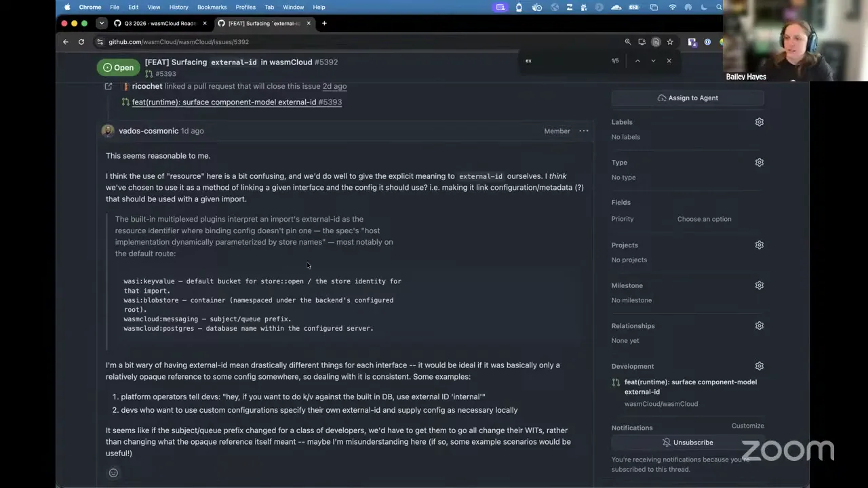Open the Relationships gear settings

[759, 326]
